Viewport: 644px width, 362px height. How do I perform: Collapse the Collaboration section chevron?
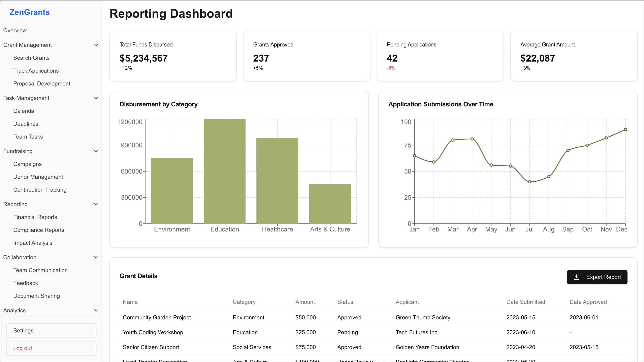[x=96, y=257]
